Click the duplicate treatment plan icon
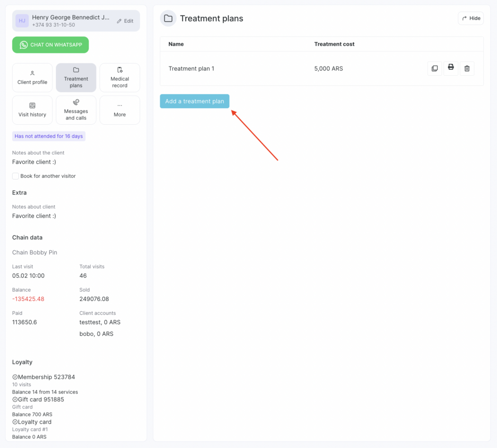 coord(434,68)
